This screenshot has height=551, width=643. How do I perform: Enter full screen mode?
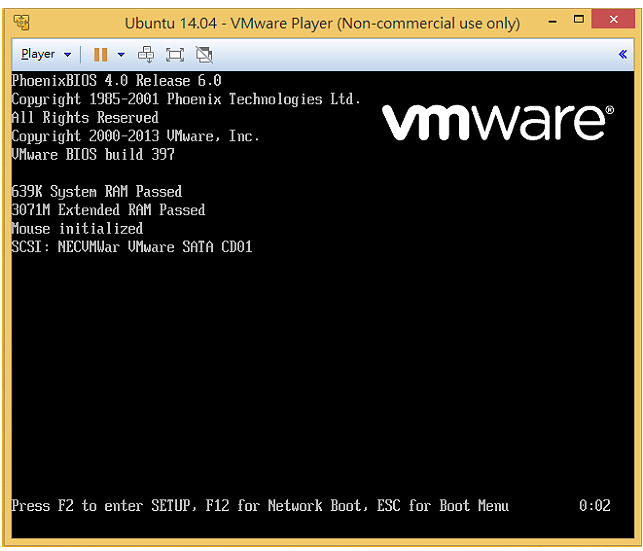coord(175,55)
